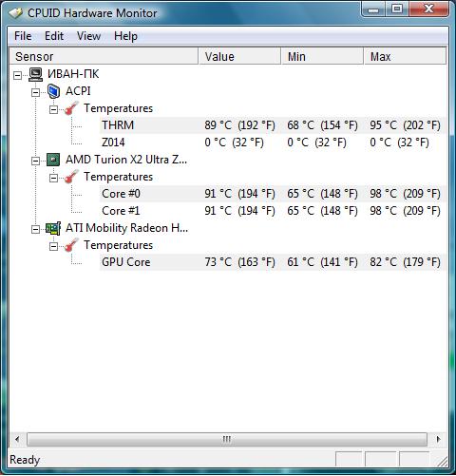Image resolution: width=456 pixels, height=476 pixels.
Task: Click the thermometer icon under AMD Turion
Action: click(x=71, y=177)
